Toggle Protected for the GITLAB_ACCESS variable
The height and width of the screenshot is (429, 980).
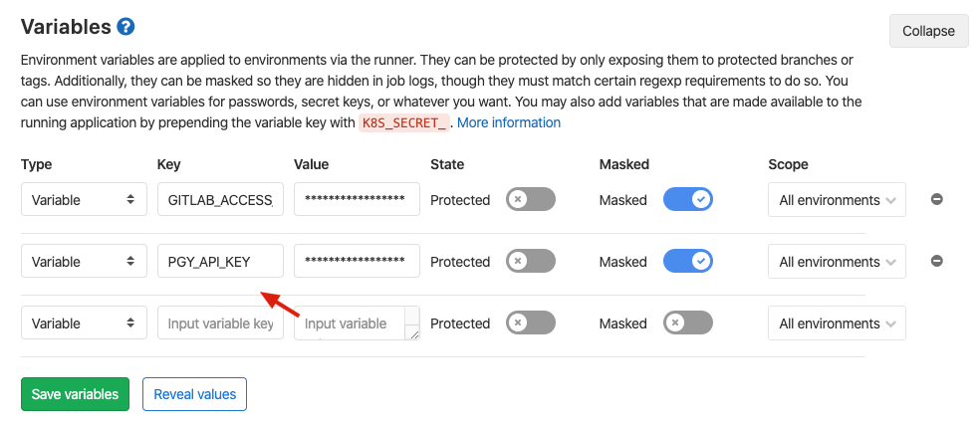[530, 200]
